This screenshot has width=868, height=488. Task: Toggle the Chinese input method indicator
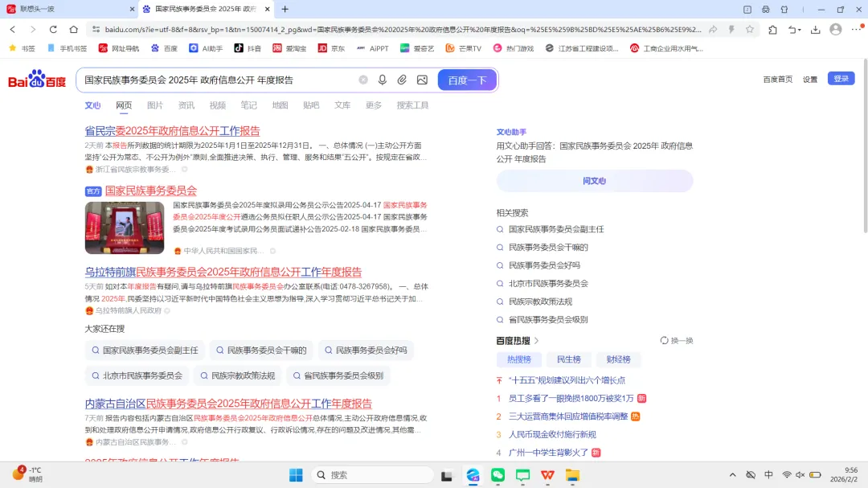768,474
